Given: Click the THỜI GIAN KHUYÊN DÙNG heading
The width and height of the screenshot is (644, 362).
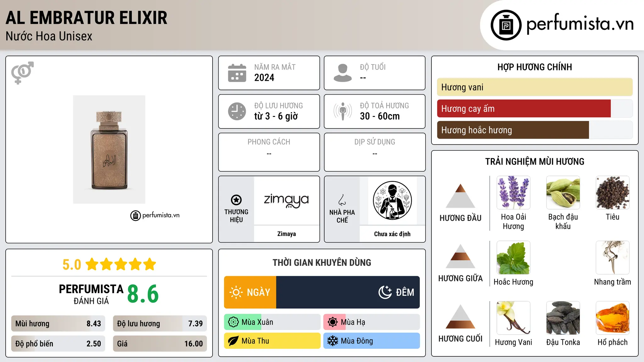Looking at the screenshot, I should point(322,262).
